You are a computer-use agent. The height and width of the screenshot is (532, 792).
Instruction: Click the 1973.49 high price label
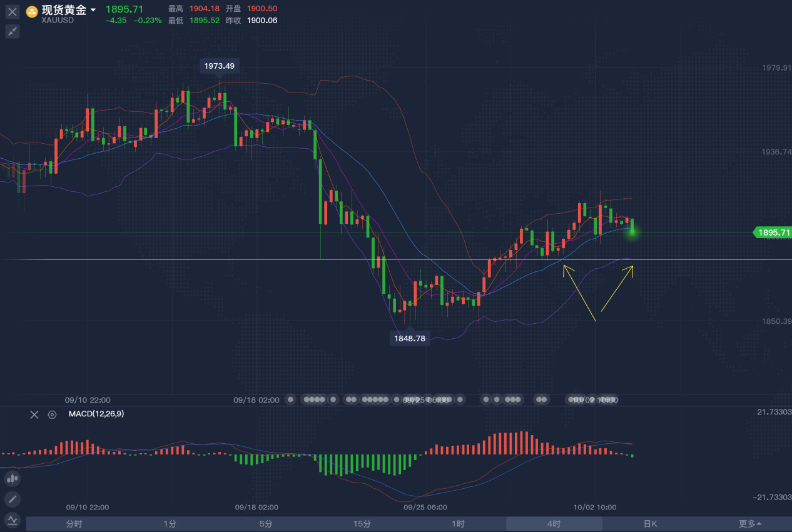click(220, 66)
